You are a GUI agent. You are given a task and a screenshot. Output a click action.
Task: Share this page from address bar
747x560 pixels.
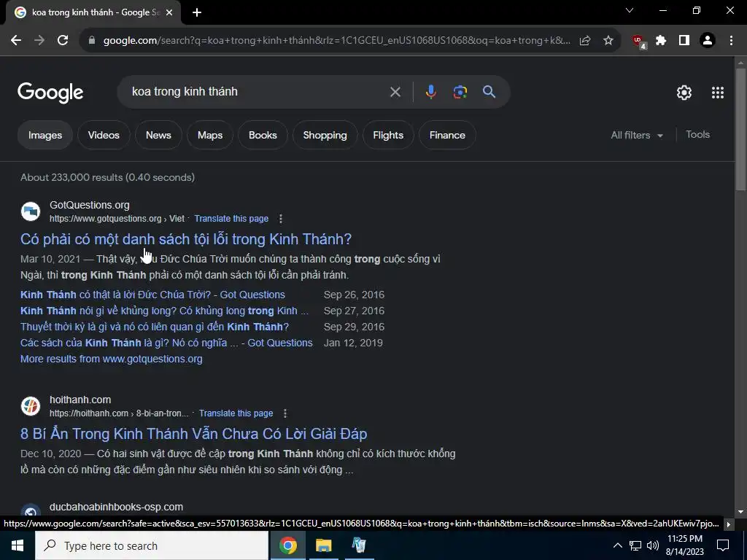585,41
